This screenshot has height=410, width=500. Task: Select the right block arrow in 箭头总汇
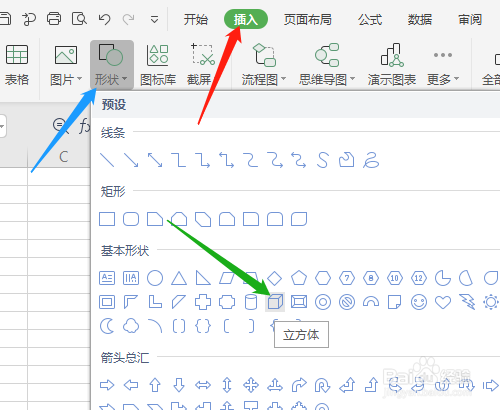point(107,385)
